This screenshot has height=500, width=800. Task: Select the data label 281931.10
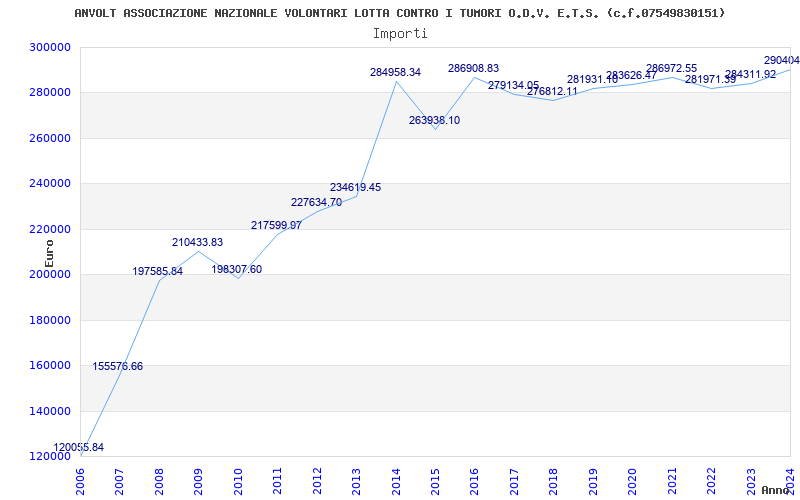click(592, 80)
